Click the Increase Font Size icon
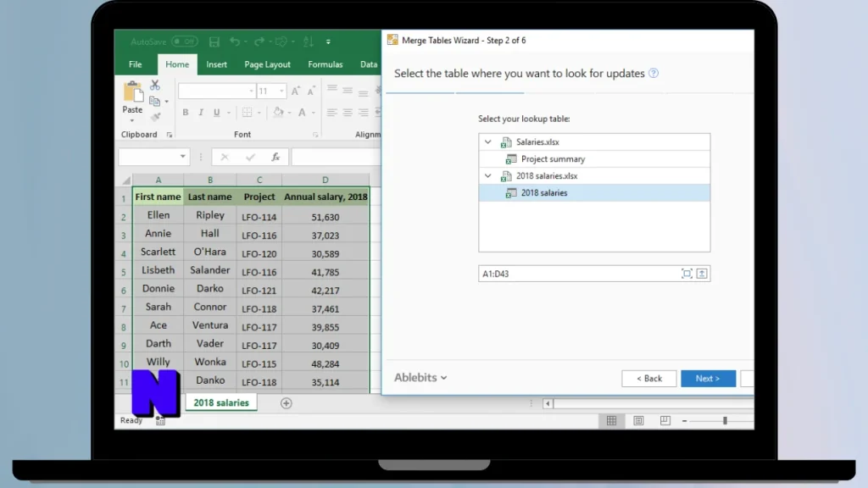 point(296,91)
